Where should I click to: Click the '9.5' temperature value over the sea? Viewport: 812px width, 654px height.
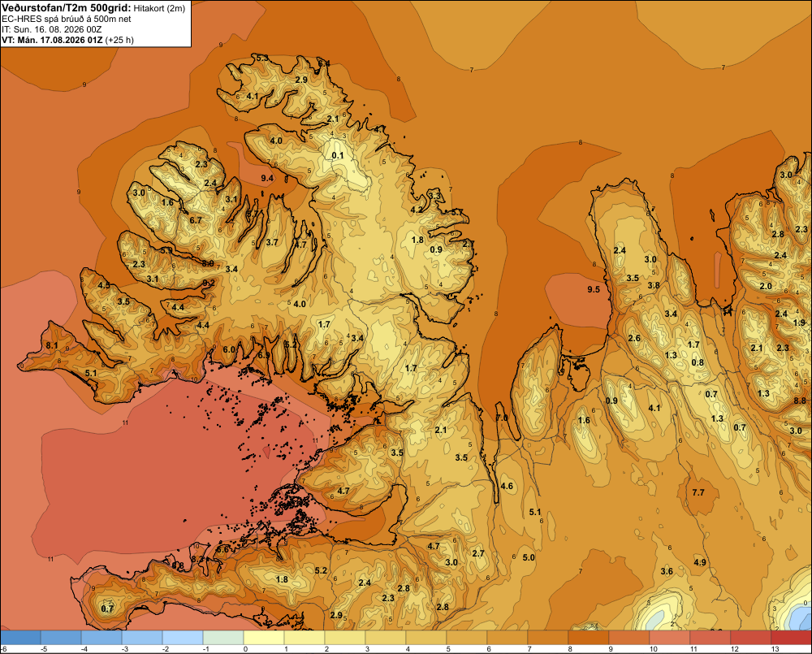tap(594, 289)
